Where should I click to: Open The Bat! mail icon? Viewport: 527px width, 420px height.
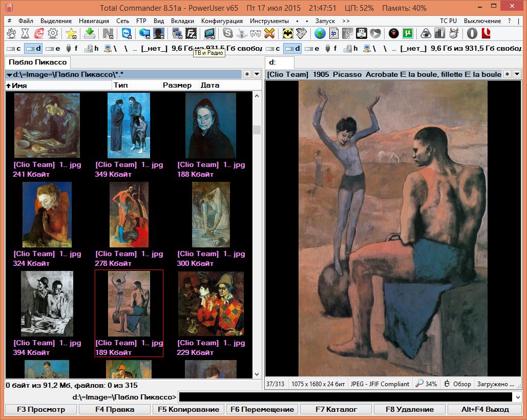[x=288, y=33]
